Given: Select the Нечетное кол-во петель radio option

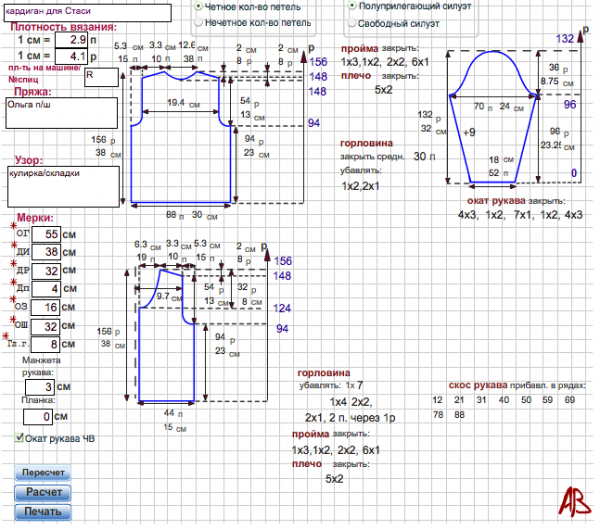Looking at the screenshot, I should point(199,20).
